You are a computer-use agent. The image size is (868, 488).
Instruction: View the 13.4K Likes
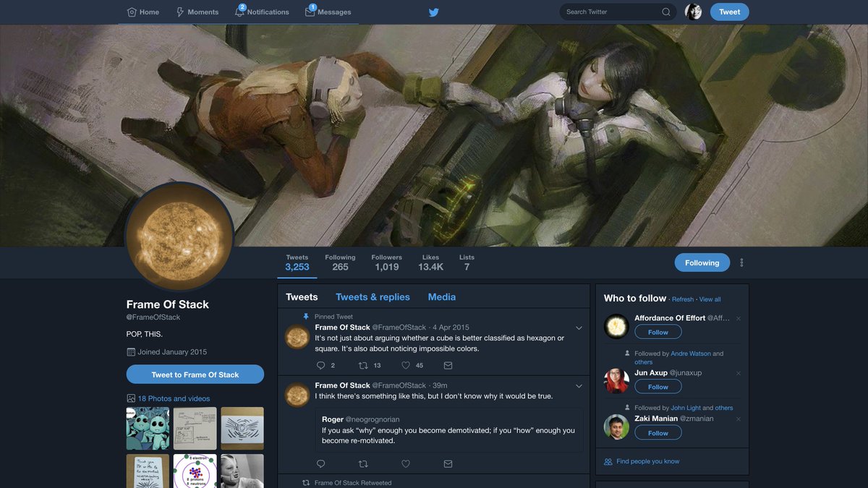[x=430, y=263]
